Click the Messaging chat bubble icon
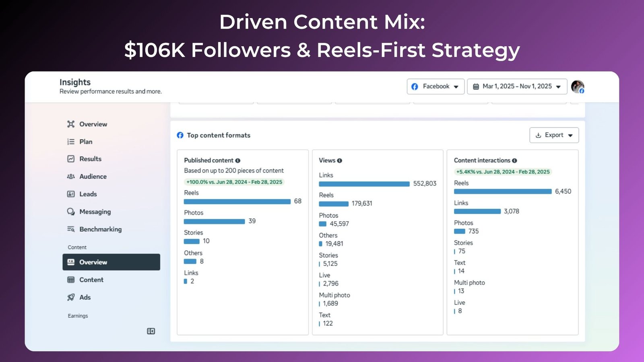Image resolution: width=644 pixels, height=362 pixels. (71, 212)
